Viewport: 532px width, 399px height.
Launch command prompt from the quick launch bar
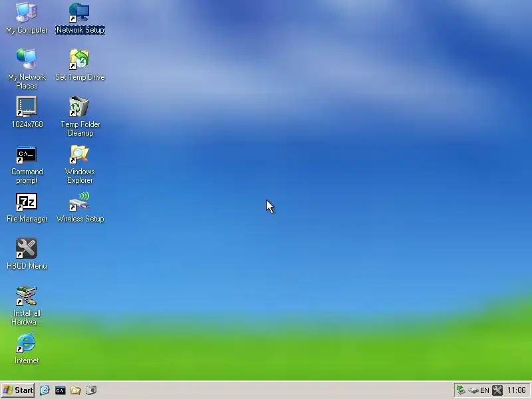tap(60, 390)
